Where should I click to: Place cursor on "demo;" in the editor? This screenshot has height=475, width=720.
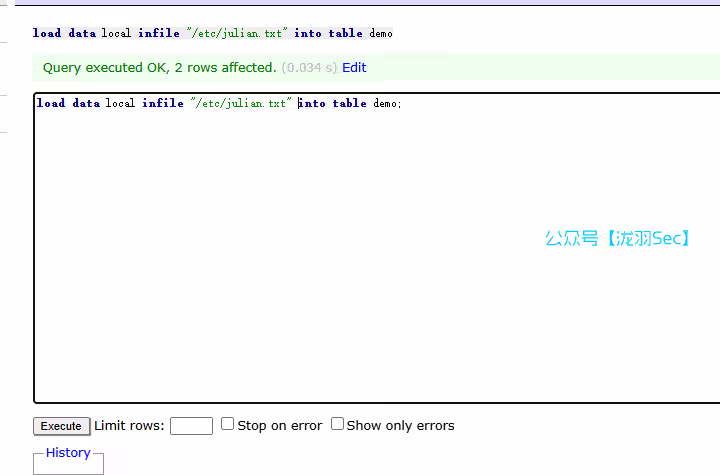(386, 103)
